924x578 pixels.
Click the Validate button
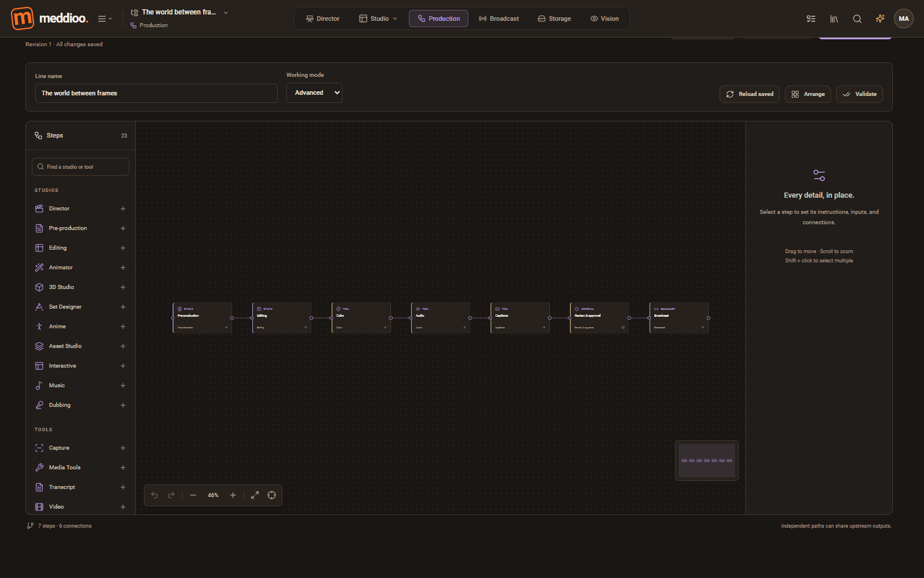point(859,94)
